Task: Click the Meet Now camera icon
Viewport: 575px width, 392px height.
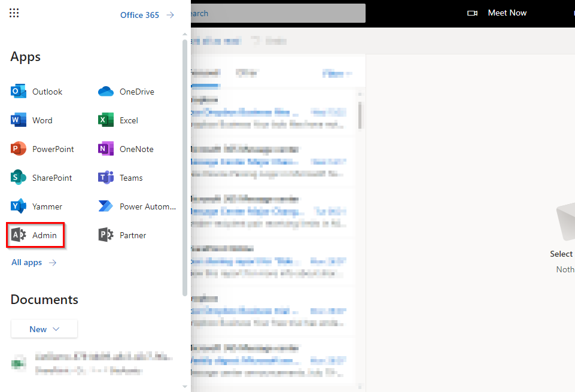Action: click(472, 13)
